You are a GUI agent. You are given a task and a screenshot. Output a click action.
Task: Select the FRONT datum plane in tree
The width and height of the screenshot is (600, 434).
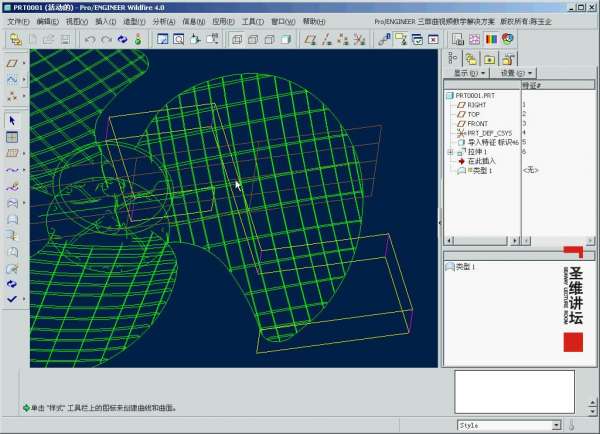(x=478, y=123)
